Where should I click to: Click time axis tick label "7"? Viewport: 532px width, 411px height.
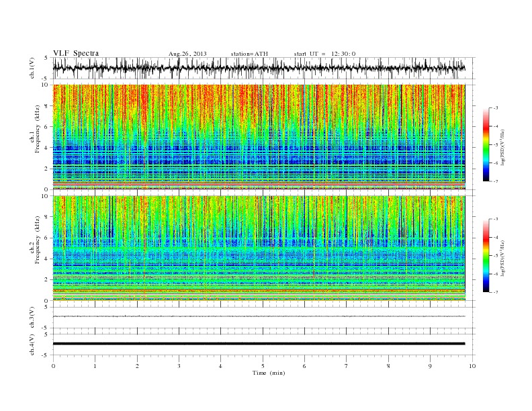(x=346, y=366)
